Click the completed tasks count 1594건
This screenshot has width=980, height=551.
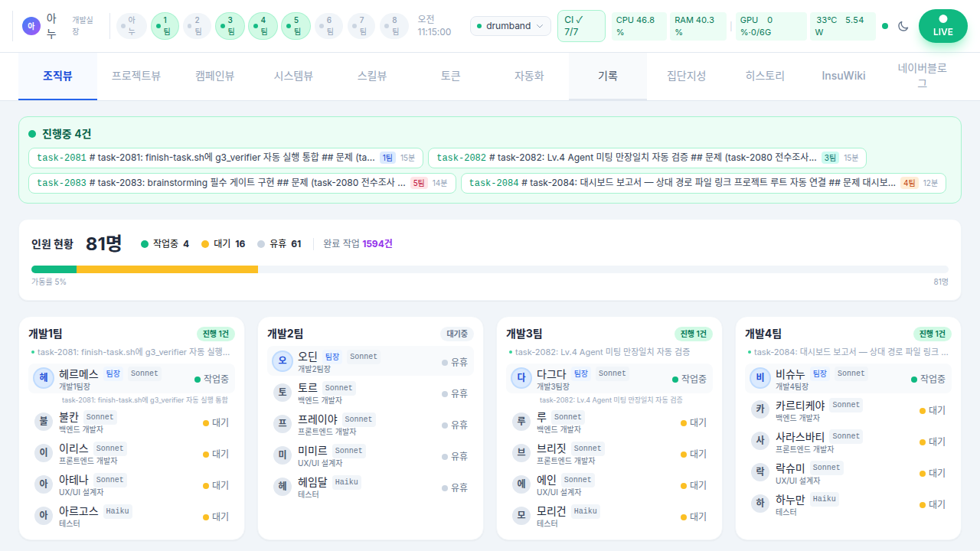(x=377, y=244)
